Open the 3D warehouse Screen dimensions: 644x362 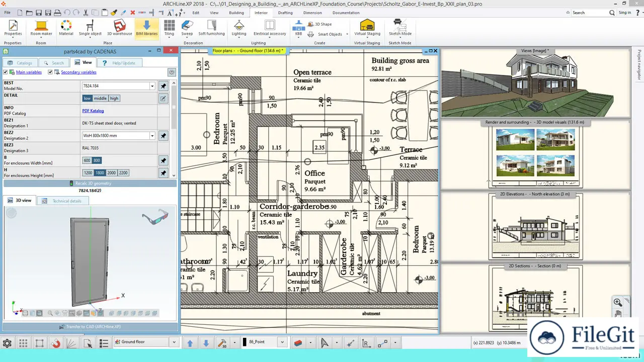(x=119, y=28)
